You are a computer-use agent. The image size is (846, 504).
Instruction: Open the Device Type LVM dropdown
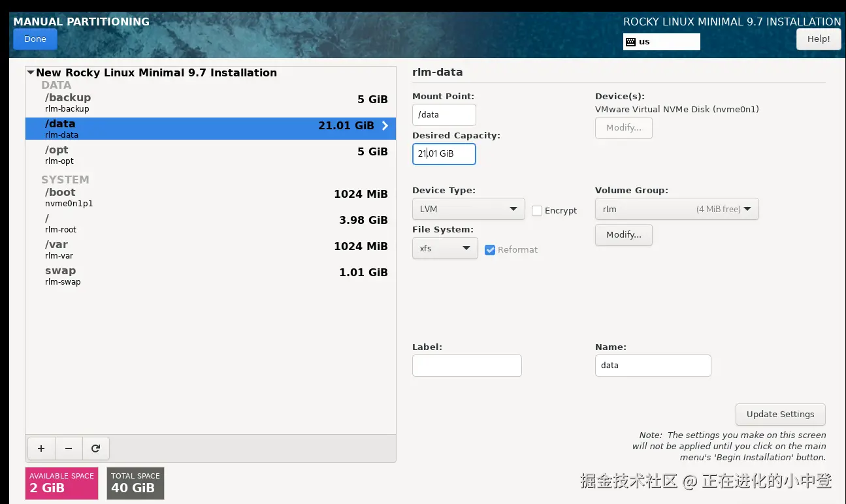[468, 209]
